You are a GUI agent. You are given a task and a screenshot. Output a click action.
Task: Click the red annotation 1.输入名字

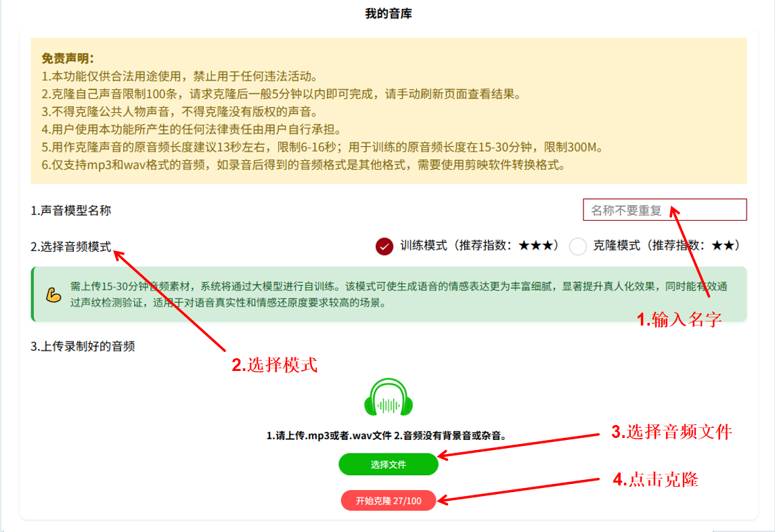point(680,320)
